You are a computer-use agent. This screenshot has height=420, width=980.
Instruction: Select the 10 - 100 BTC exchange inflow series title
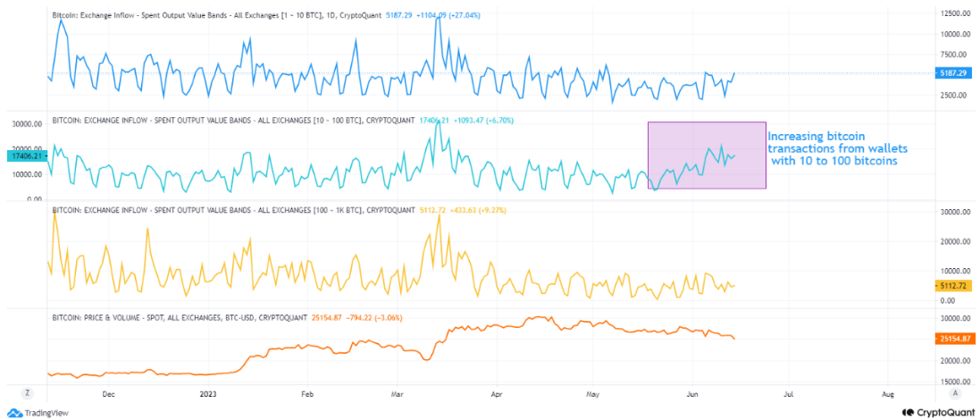pos(232,120)
